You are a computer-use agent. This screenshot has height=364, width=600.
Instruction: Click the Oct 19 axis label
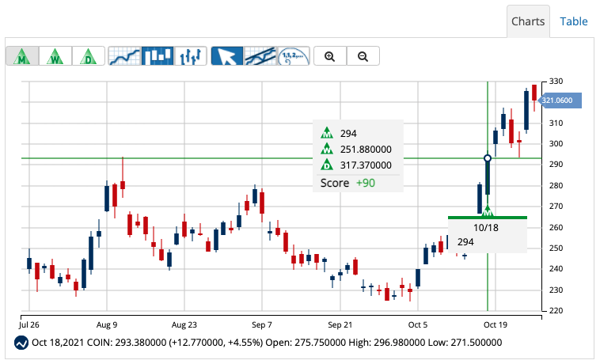click(x=496, y=325)
